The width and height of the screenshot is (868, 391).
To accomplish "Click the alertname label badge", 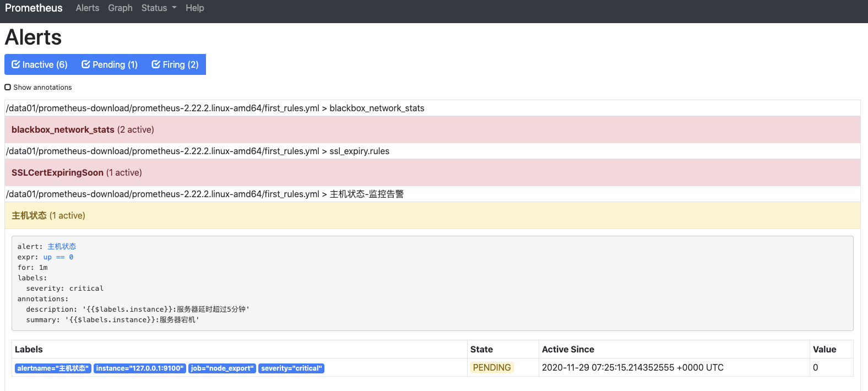I will 53,368.
